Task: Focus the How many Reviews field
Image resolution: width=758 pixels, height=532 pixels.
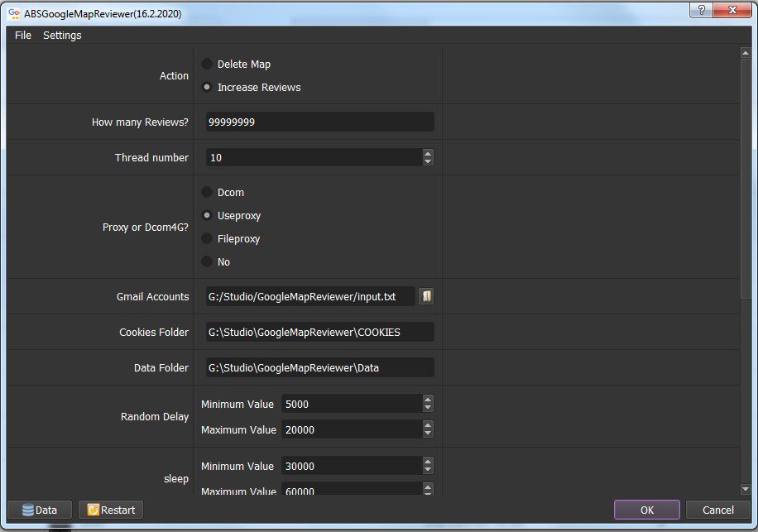Action: coord(320,122)
